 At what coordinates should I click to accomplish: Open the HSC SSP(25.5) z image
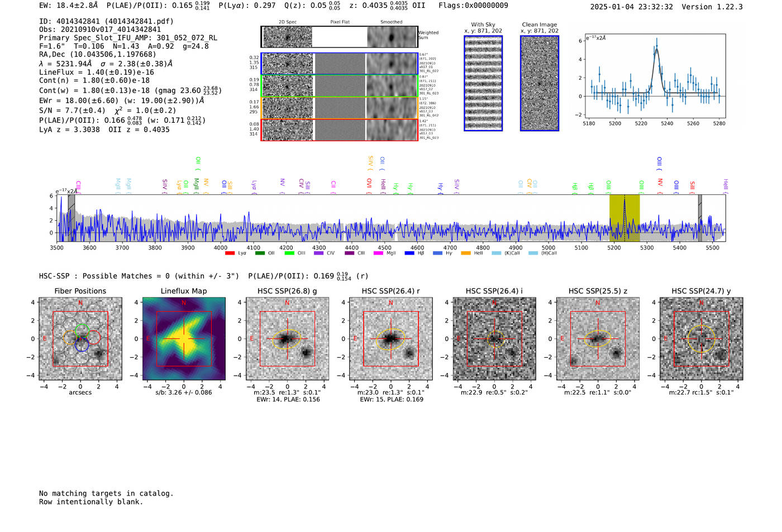(598, 339)
